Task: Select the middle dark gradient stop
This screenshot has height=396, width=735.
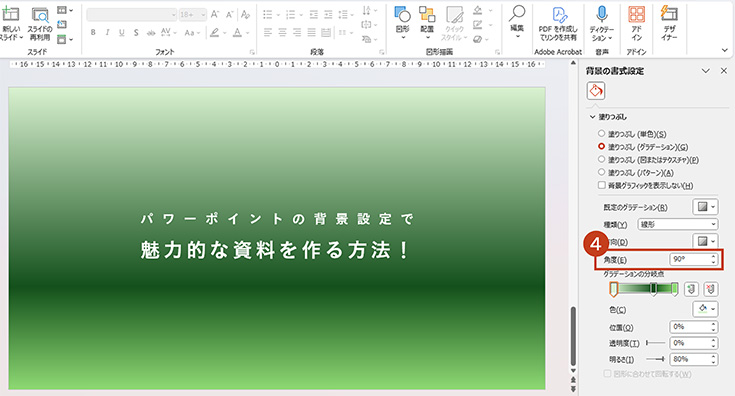Action: tap(653, 290)
